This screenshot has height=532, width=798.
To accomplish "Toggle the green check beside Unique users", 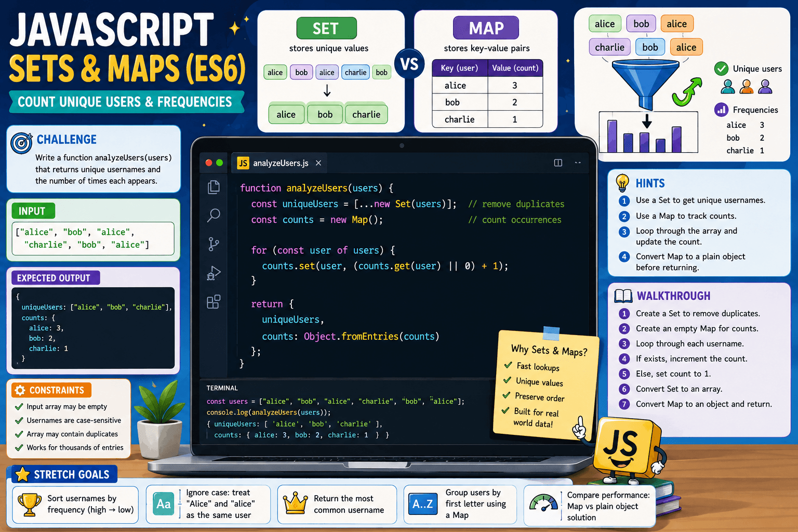I will tap(721, 69).
